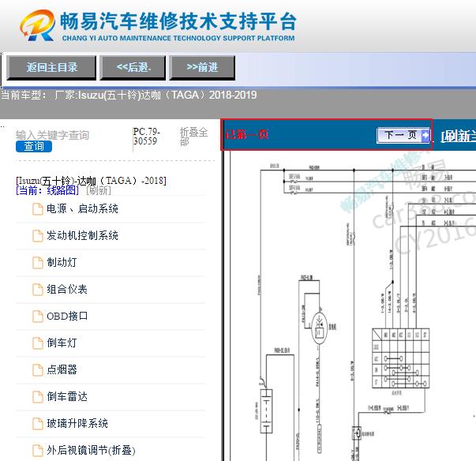Screen dimensions: 476x461
Task: Open the 倒车灯 item
Action: tap(62, 343)
